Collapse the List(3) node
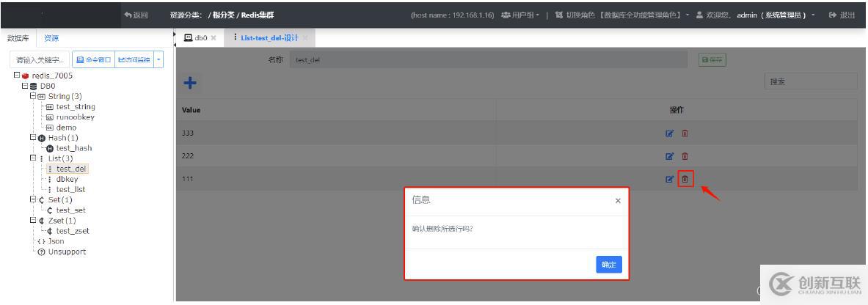The width and height of the screenshot is (868, 305). click(x=33, y=158)
